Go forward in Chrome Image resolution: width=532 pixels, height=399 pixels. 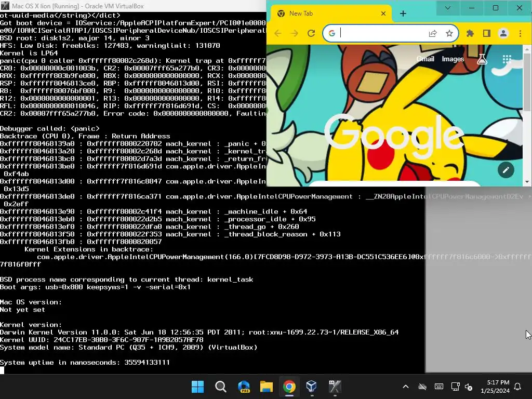pos(294,33)
